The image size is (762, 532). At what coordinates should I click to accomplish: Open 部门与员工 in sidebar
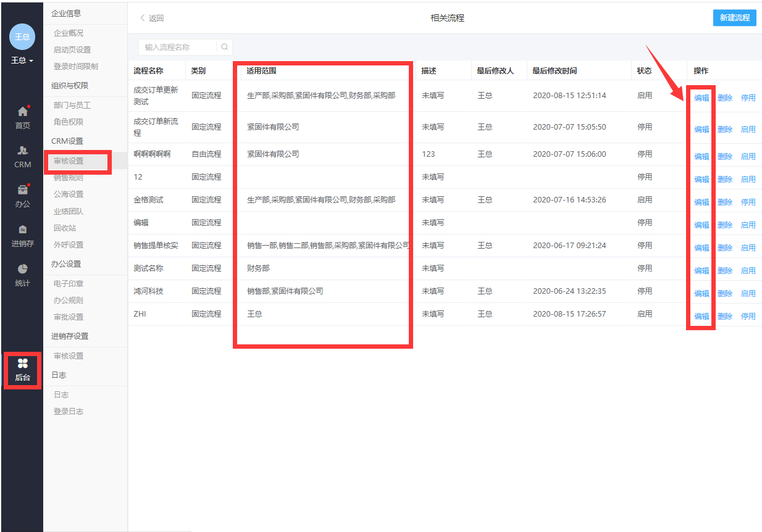[72, 106]
